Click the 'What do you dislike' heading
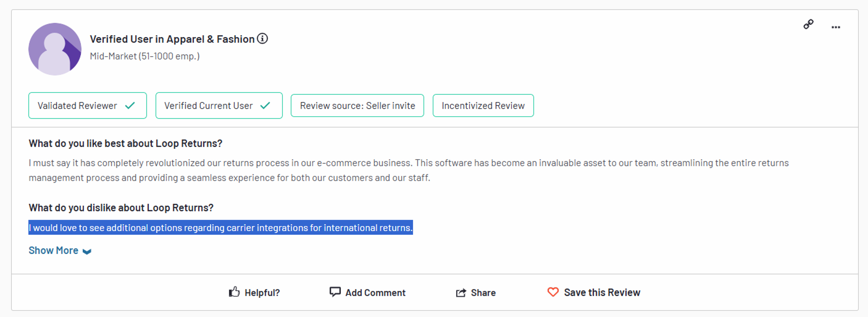Viewport: 868px width, 317px height. coord(121,208)
